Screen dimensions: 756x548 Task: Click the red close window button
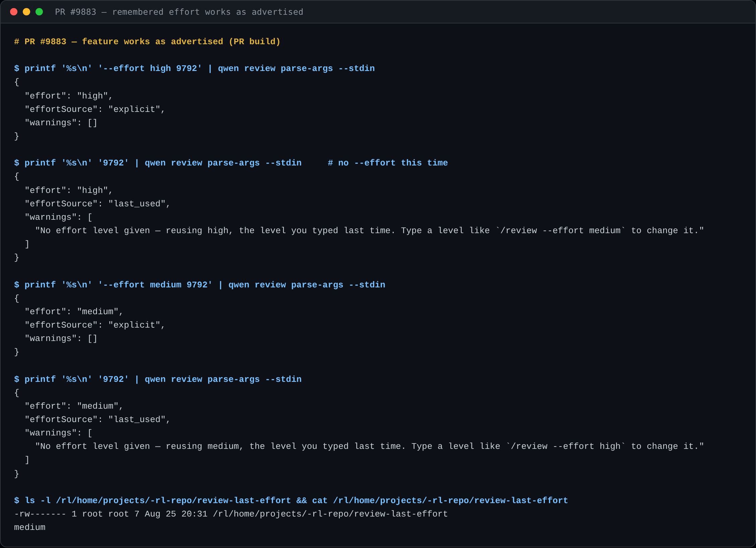click(x=14, y=12)
